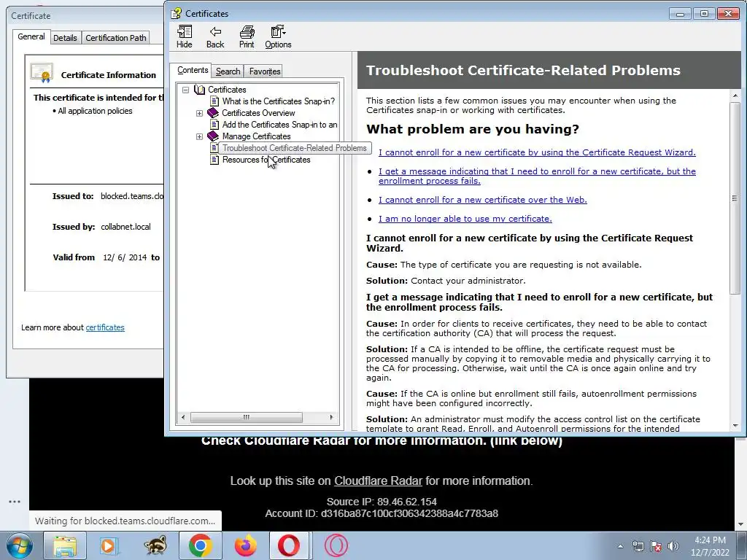Open the Favorites tab
Screen dimensions: 747x560
click(264, 71)
